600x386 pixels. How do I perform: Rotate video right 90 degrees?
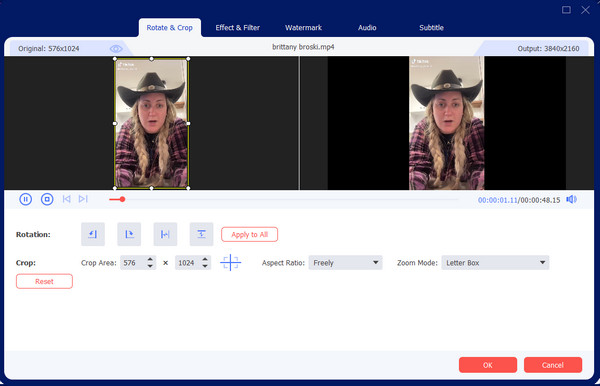129,234
